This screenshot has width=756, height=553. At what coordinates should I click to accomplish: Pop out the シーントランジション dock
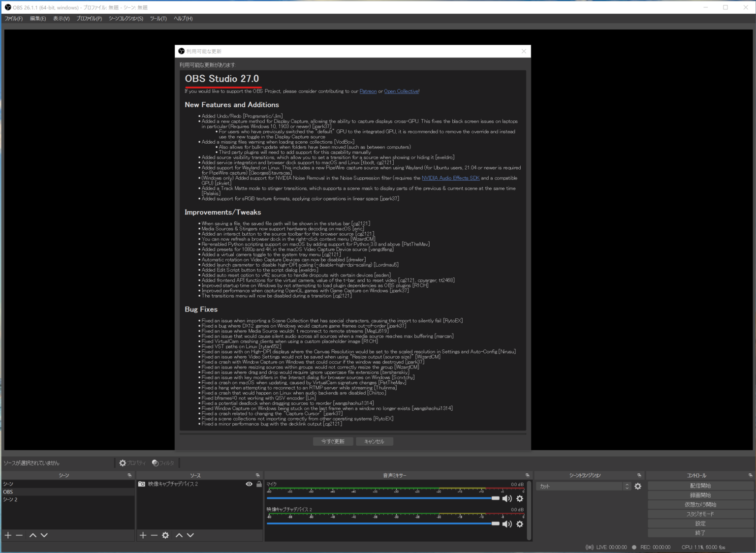click(x=639, y=475)
